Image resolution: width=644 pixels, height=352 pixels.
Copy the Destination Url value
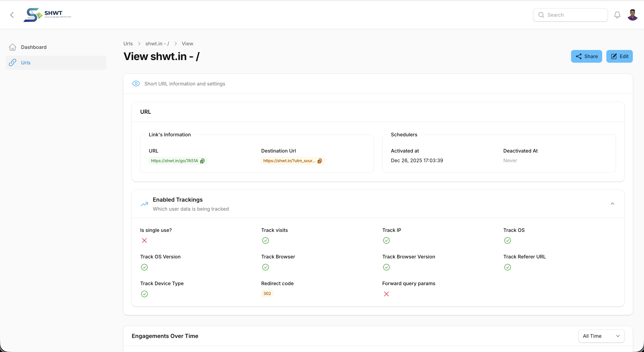320,161
